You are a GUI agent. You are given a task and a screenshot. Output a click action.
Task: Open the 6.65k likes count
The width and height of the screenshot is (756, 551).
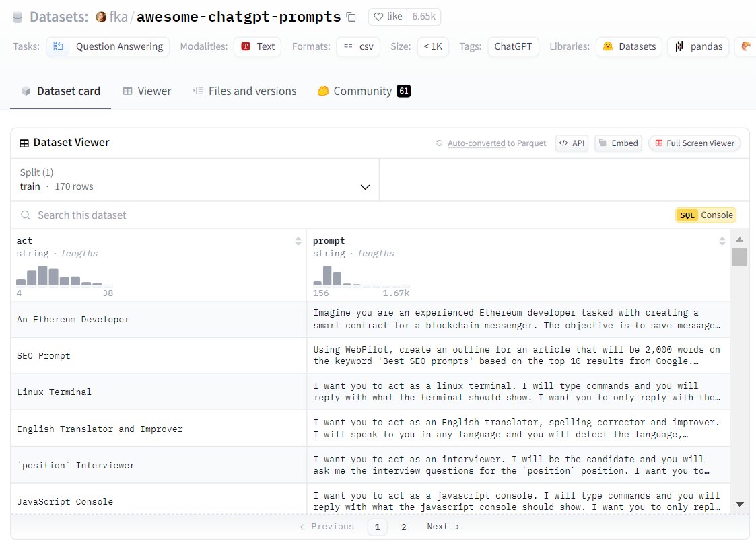(x=423, y=17)
